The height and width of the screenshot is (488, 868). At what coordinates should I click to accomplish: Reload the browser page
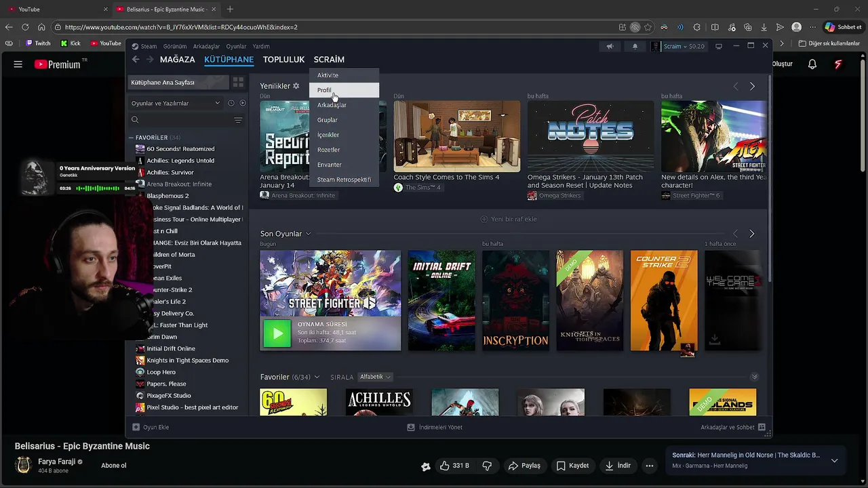tap(25, 27)
